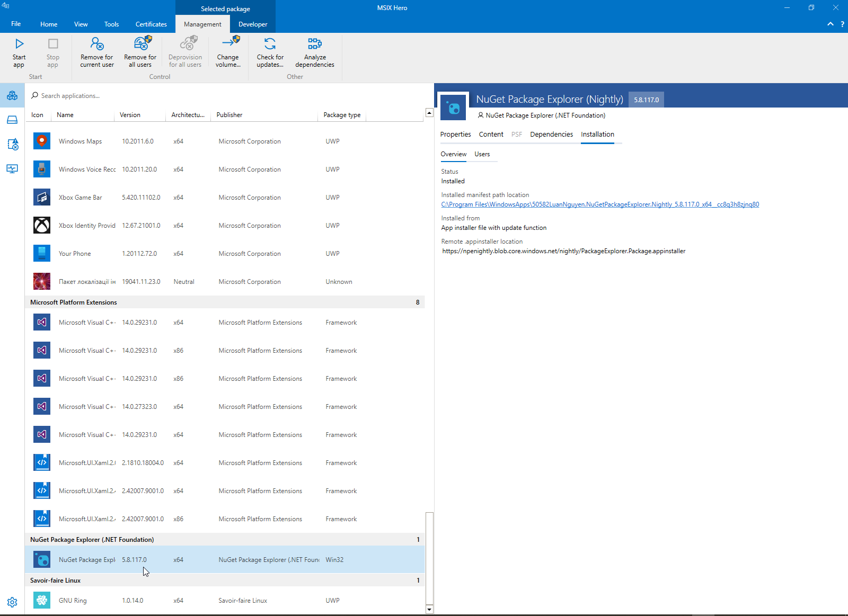Click the Your Phone app icon
Viewport: 848px width, 616px height.
tap(42, 253)
